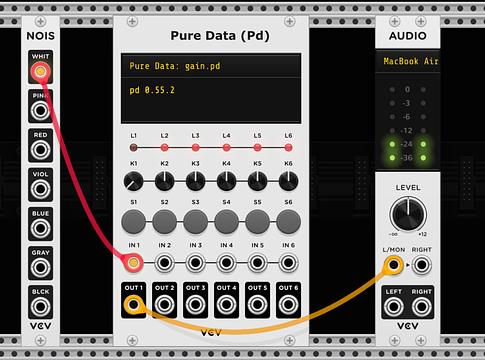This screenshot has width=485, height=360.
Task: Click the BLUE noise output jack
Action: tap(40, 228)
